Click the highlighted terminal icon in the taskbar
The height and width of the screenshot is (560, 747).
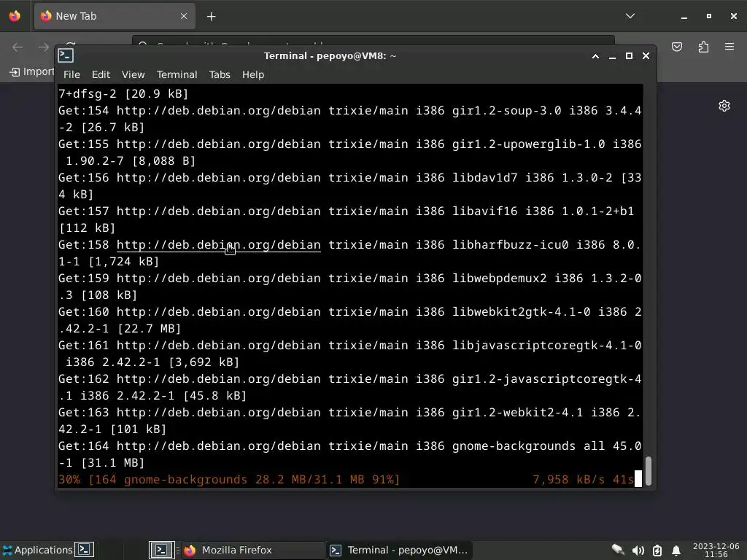point(161,550)
